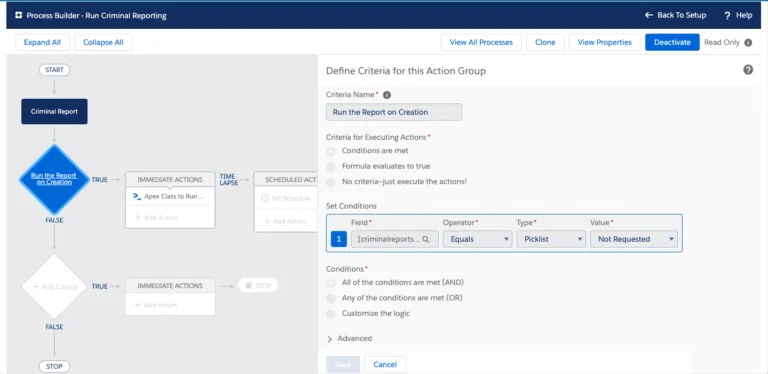This screenshot has height=374, width=768.
Task: Click the Add Criteria diamond node
Action: tap(54, 286)
